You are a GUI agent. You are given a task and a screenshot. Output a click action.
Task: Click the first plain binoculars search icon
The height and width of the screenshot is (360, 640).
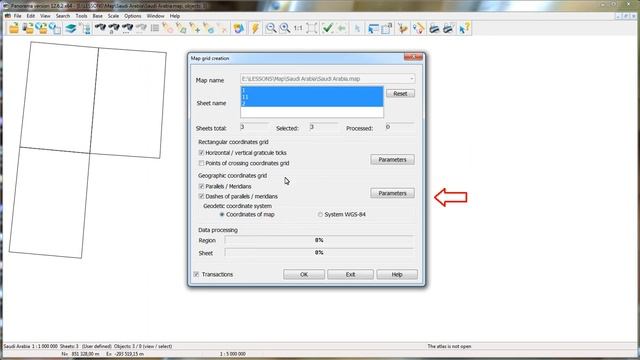pyautogui.click(x=100, y=28)
